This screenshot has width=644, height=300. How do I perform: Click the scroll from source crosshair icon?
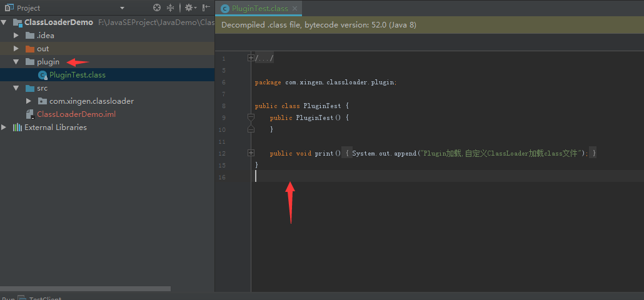[156, 7]
